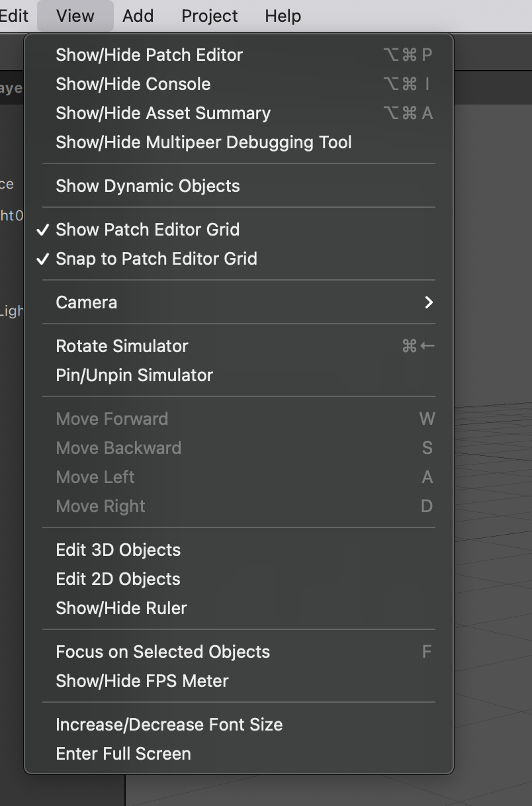Screen dimensions: 532x806
Task: Choose Edit 2D Objects
Action: (118, 579)
